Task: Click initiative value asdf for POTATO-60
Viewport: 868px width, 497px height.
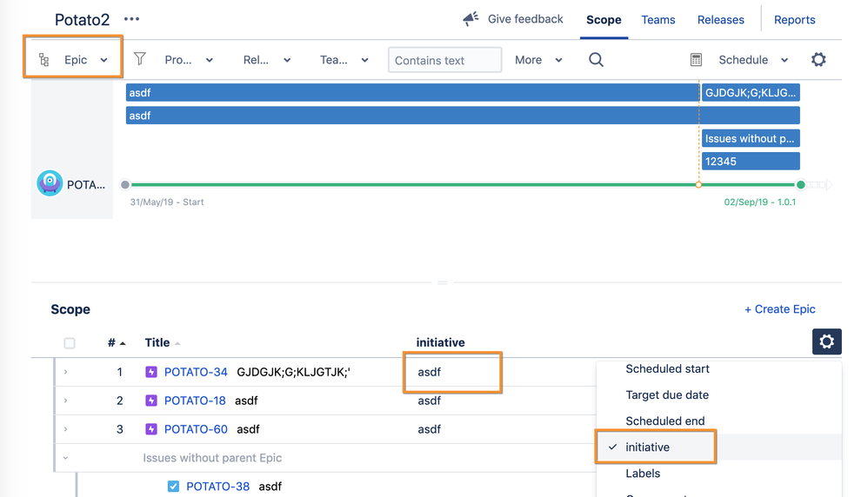Action: click(x=429, y=429)
